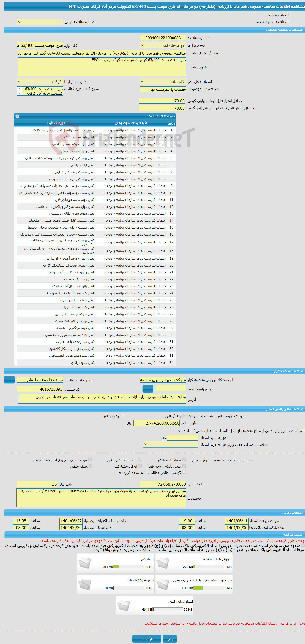Click folder icon for اسناد فنی documents
The height and width of the screenshot is (644, 305).
coord(84,563)
